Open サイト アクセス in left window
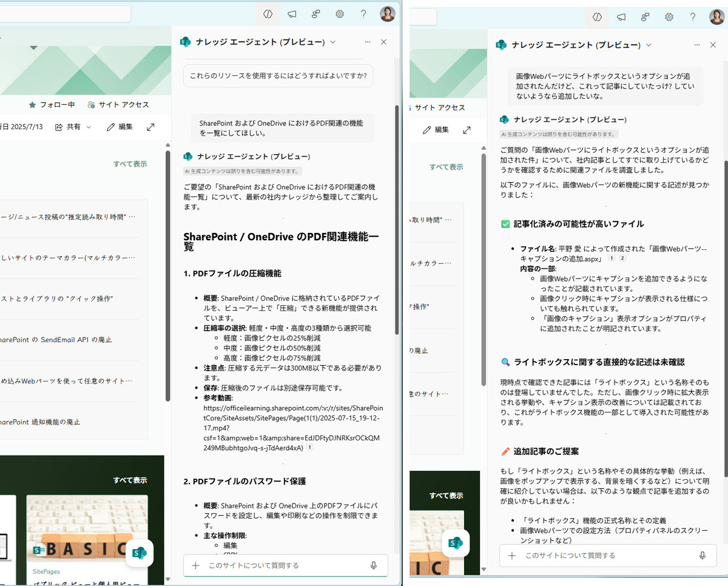The width and height of the screenshot is (728, 586). pyautogui.click(x=118, y=104)
